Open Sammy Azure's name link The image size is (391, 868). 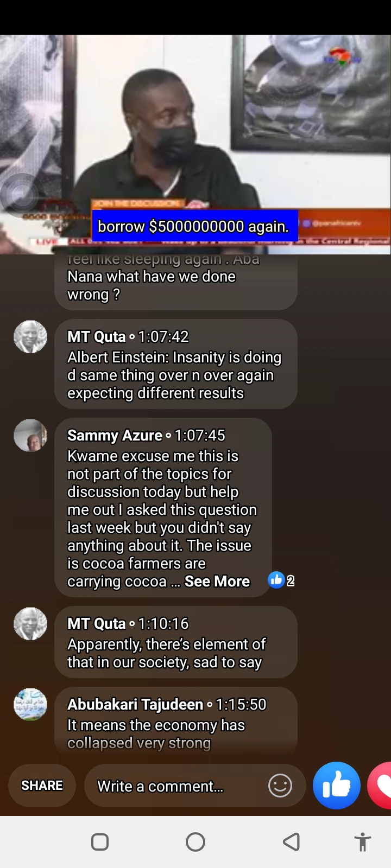pyautogui.click(x=115, y=435)
